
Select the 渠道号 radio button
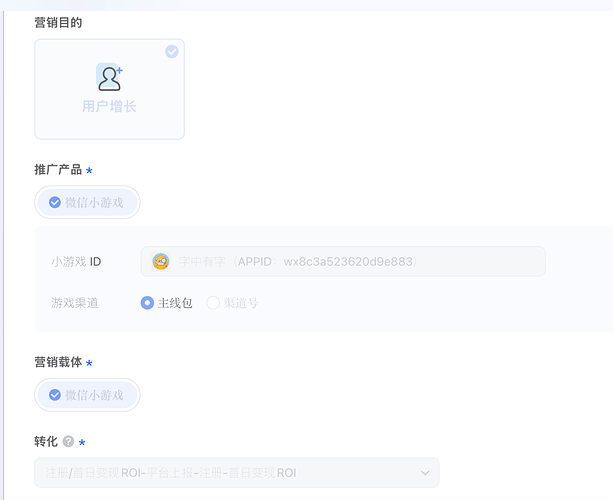[x=213, y=303]
